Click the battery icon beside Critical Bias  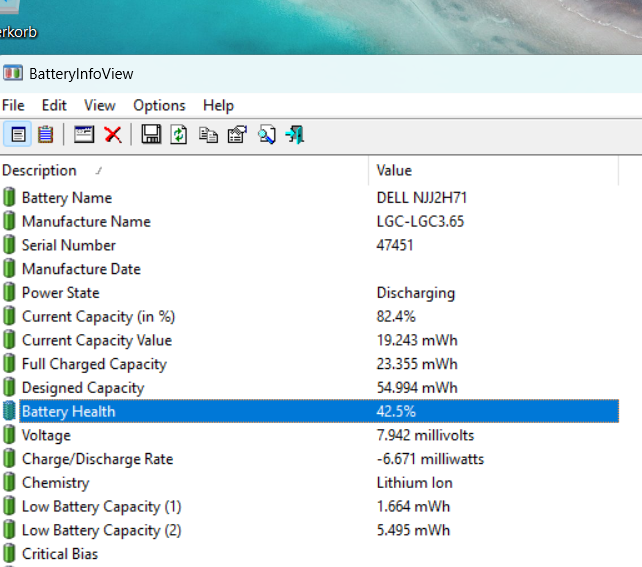(9, 553)
